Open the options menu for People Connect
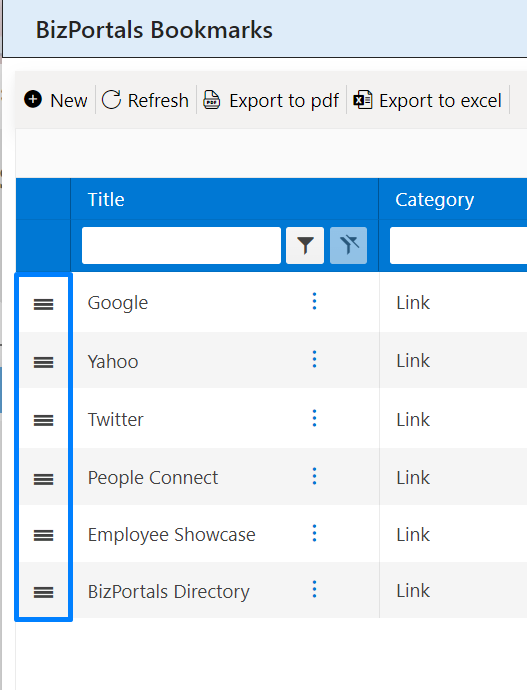This screenshot has width=527, height=690. pos(314,476)
